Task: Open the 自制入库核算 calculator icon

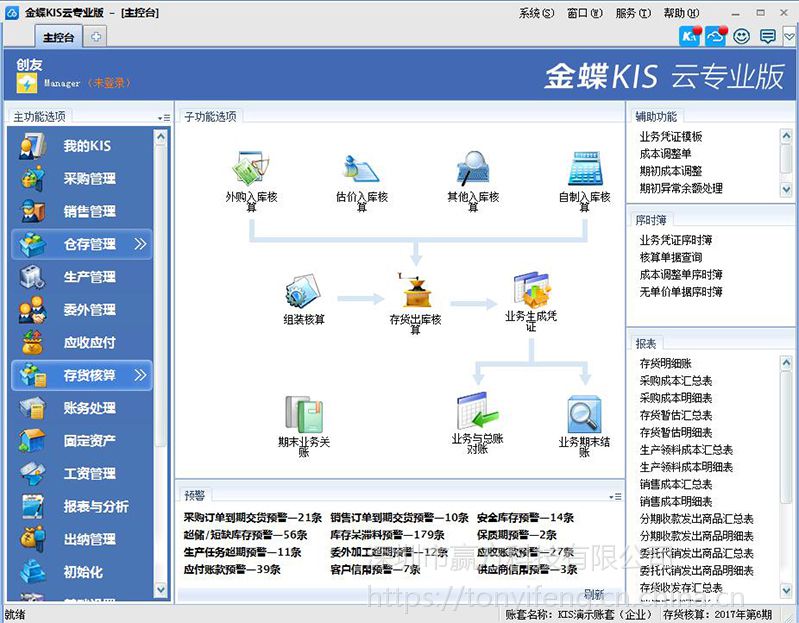Action: point(584,168)
